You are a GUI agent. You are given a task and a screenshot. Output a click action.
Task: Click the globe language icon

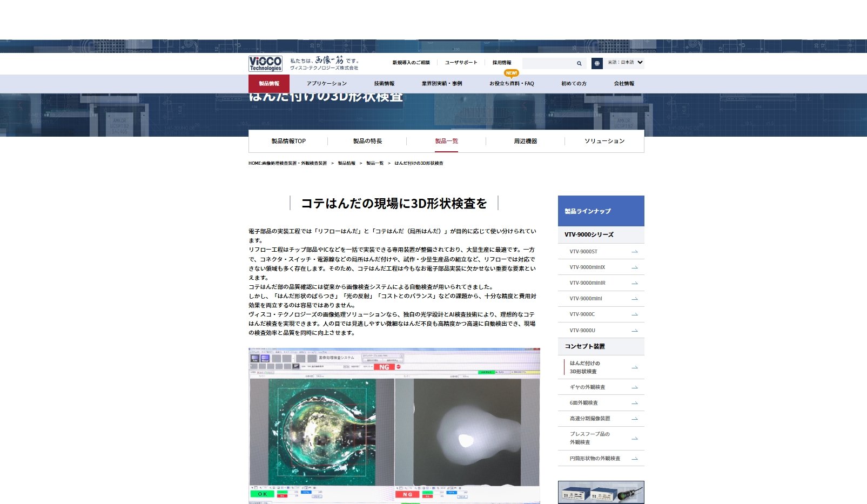coord(596,63)
